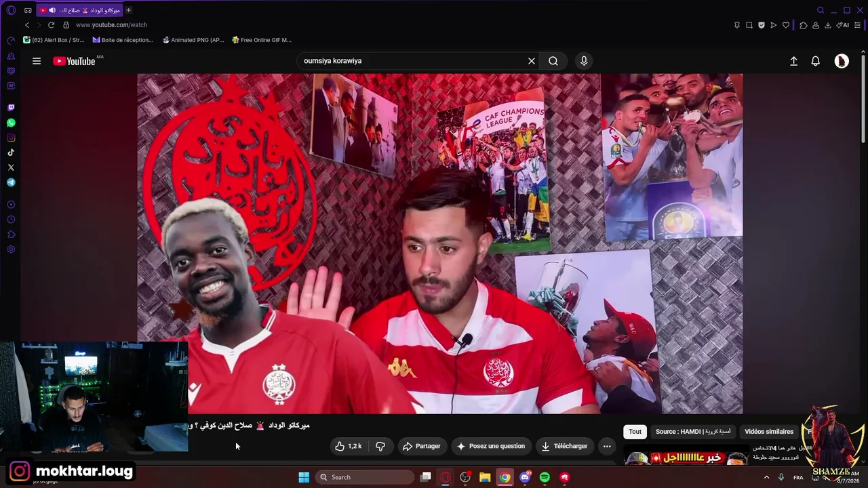Open Opera easy setup menu
The height and width of the screenshot is (488, 868).
[x=858, y=25]
